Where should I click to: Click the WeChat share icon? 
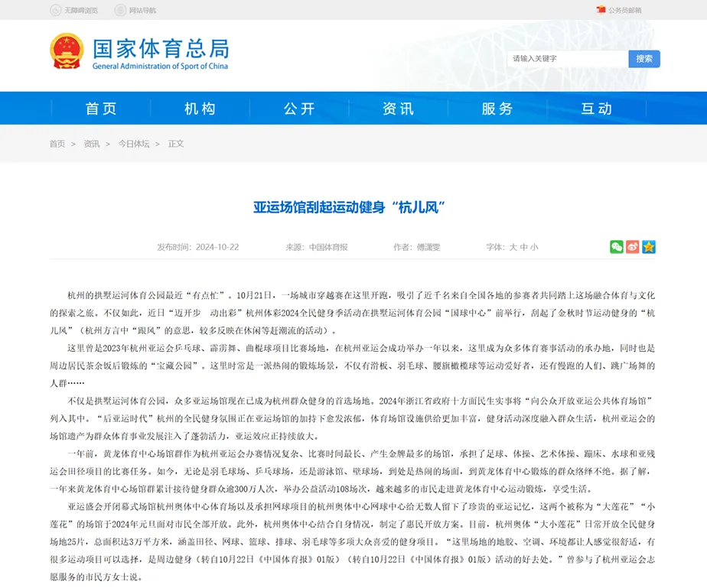(x=616, y=246)
